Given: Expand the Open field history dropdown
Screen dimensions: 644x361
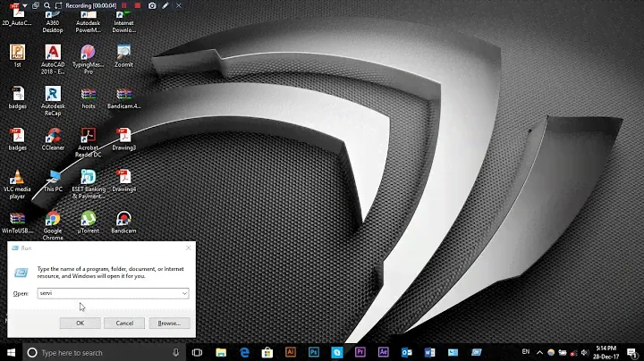Looking at the screenshot, I should click(x=184, y=293).
